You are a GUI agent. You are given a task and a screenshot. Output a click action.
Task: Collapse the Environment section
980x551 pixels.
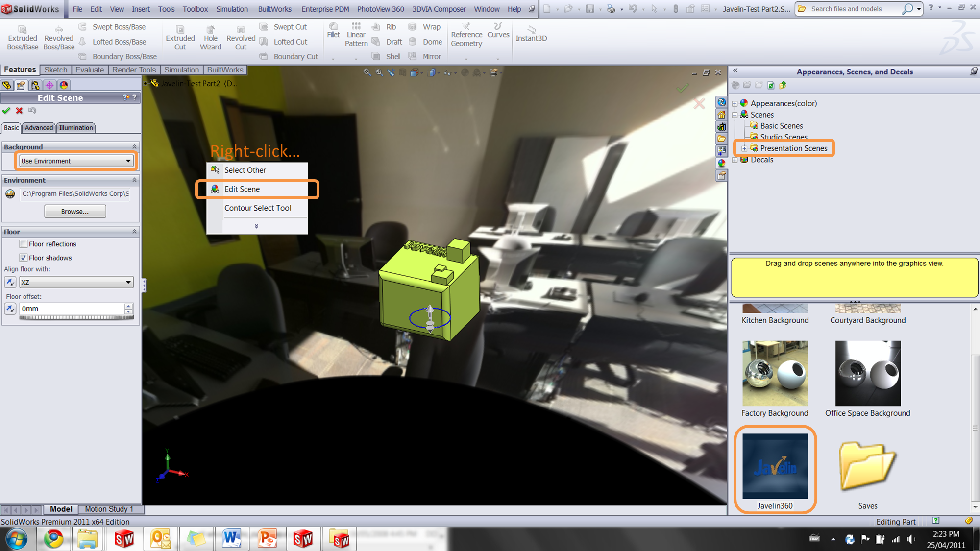tap(134, 180)
